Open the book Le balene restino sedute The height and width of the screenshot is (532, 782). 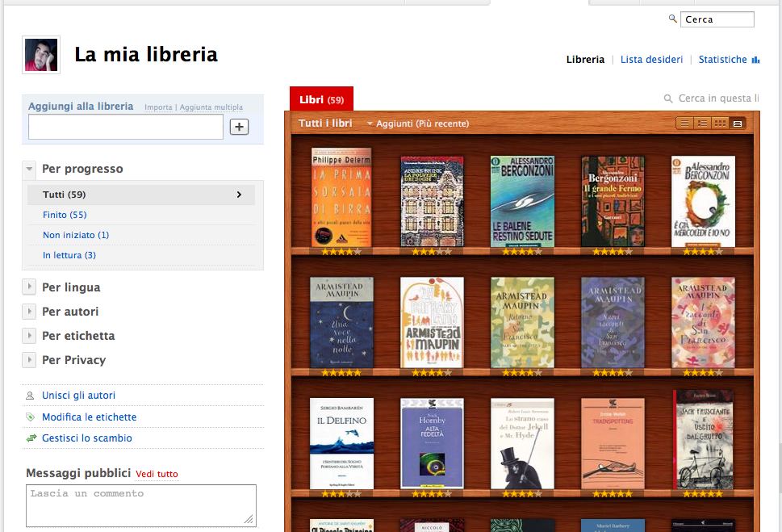point(522,201)
